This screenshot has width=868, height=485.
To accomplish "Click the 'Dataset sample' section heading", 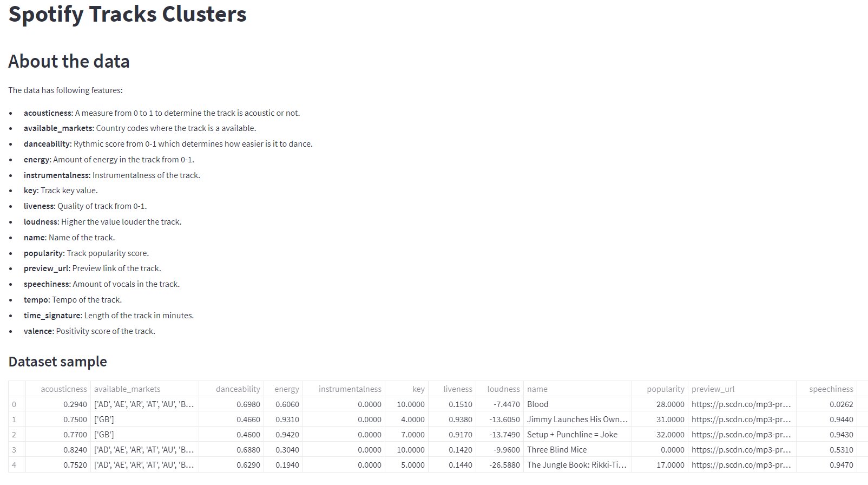I will point(57,362).
